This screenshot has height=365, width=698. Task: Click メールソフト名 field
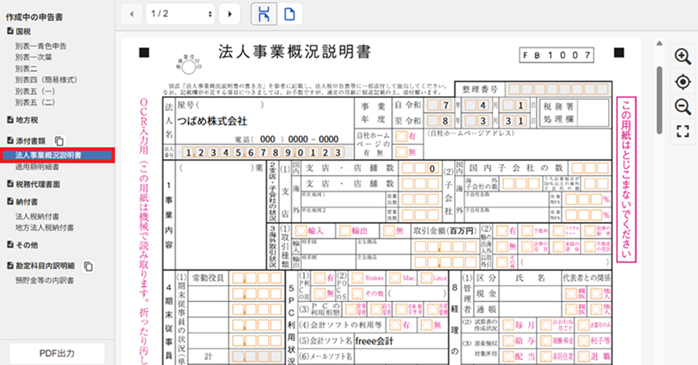[x=401, y=357]
